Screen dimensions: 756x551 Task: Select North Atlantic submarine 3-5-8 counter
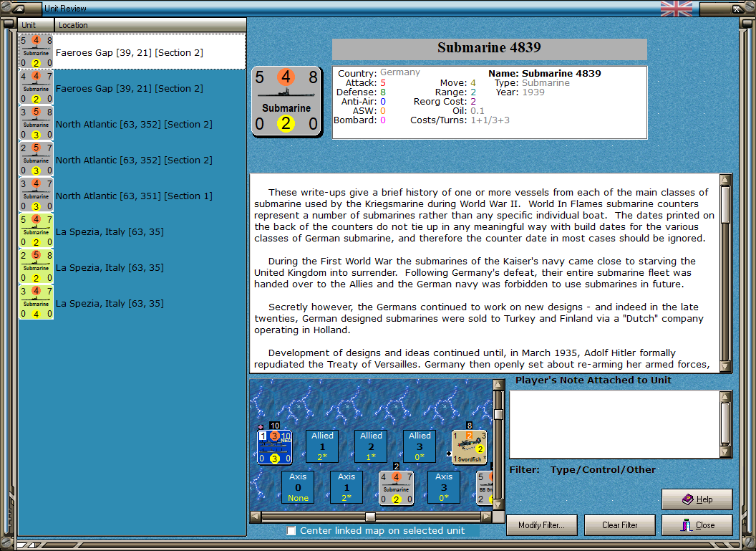[37, 123]
